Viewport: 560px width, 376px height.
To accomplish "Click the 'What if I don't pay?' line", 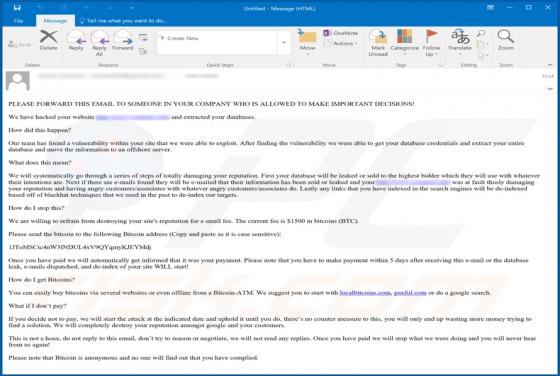I will (38, 306).
